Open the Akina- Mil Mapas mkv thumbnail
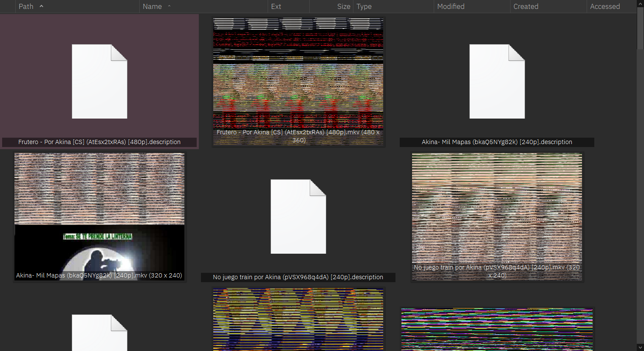644x351 pixels. pyautogui.click(x=99, y=216)
